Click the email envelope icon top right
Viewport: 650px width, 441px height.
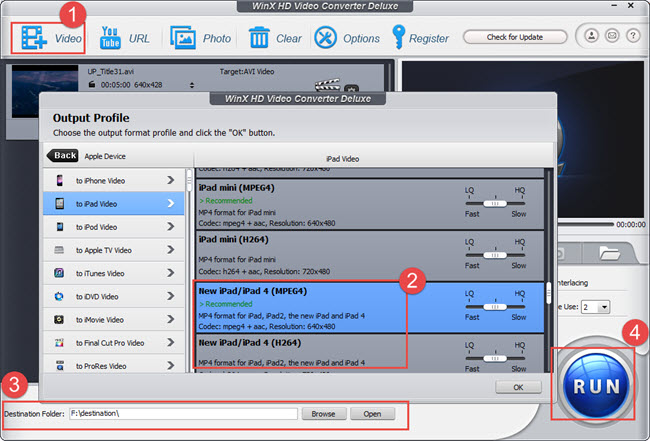click(612, 36)
